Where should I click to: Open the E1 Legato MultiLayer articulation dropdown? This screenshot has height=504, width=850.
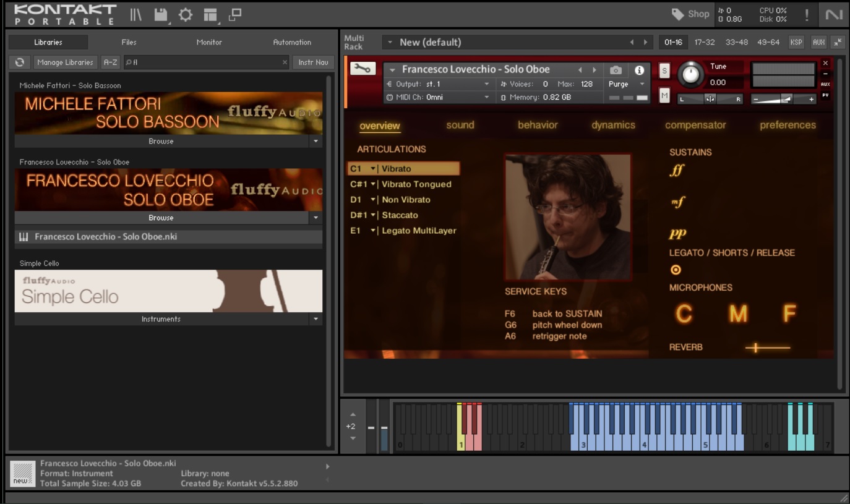(x=373, y=231)
